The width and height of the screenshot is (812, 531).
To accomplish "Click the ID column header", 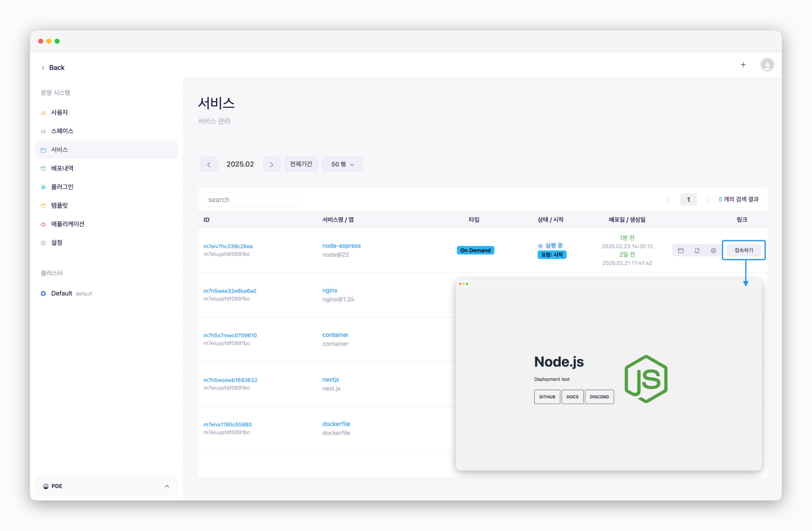I will click(206, 220).
